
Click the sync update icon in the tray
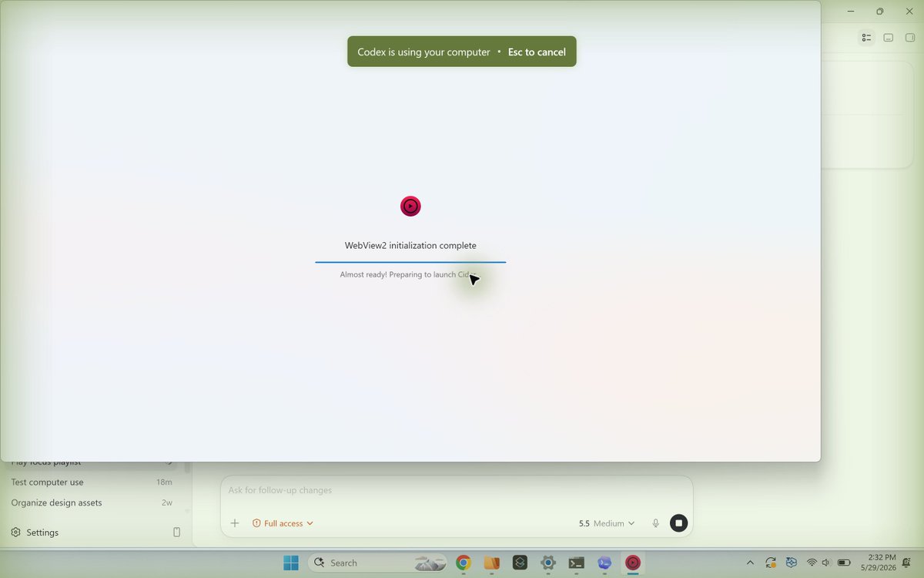[x=771, y=563]
